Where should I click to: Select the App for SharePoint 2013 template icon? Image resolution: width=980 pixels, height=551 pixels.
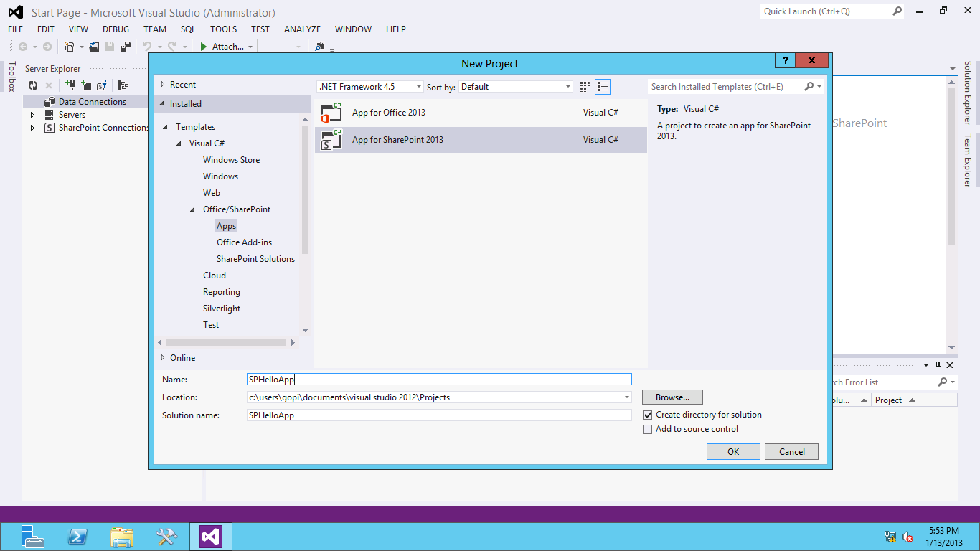point(331,140)
